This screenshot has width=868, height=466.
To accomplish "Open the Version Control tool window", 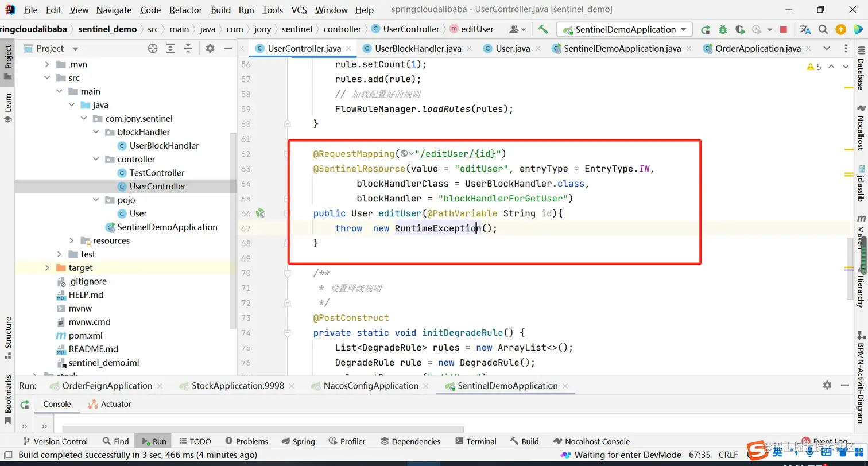I will (x=55, y=441).
